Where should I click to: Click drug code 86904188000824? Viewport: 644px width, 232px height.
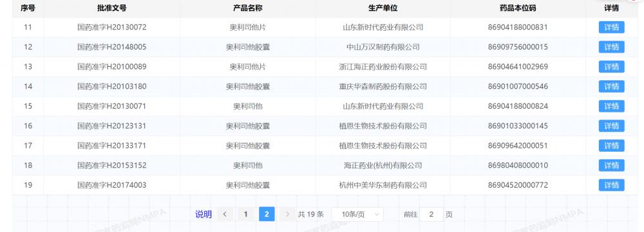pos(518,106)
